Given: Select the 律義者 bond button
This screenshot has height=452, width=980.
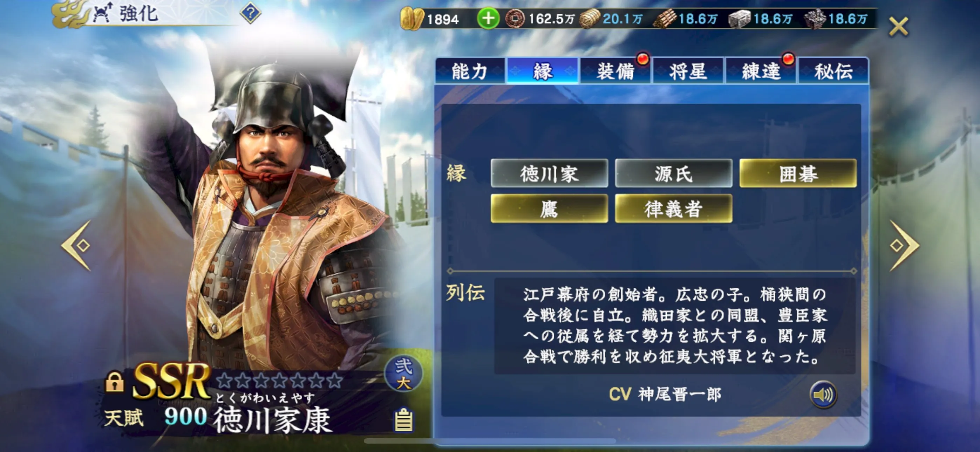Looking at the screenshot, I should pyautogui.click(x=673, y=208).
